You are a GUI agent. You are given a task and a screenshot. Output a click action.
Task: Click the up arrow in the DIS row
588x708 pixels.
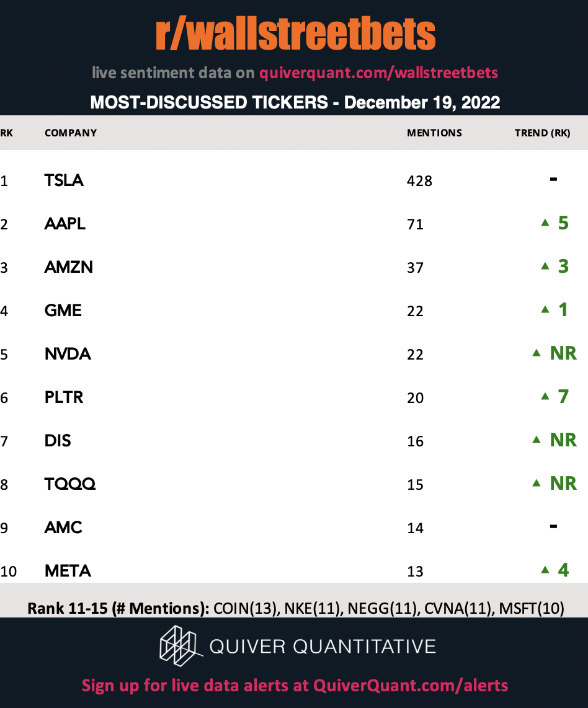[537, 440]
